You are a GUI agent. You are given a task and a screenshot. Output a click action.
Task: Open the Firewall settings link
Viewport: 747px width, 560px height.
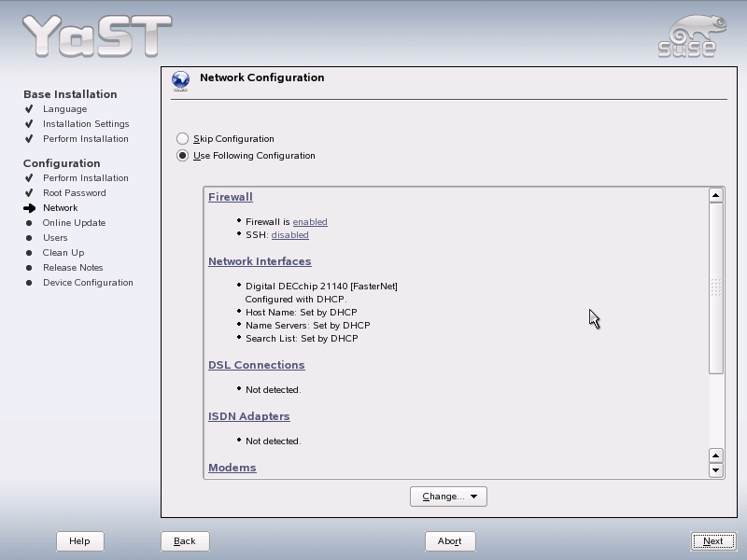pyautogui.click(x=231, y=197)
